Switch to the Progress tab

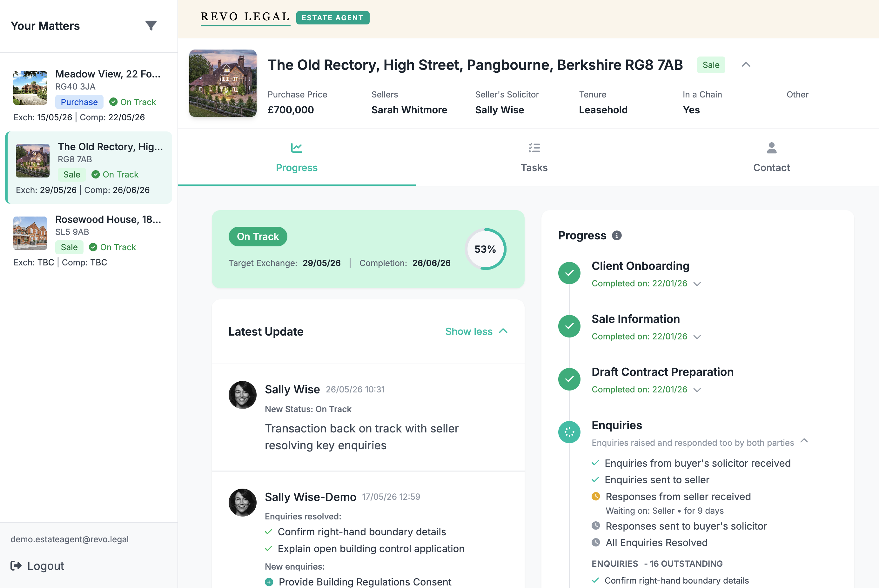[297, 157]
